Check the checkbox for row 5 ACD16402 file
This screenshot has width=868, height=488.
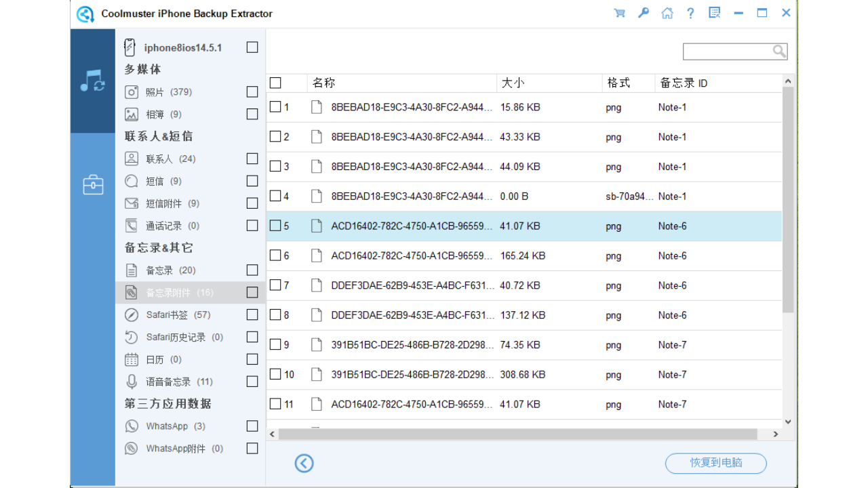275,225
